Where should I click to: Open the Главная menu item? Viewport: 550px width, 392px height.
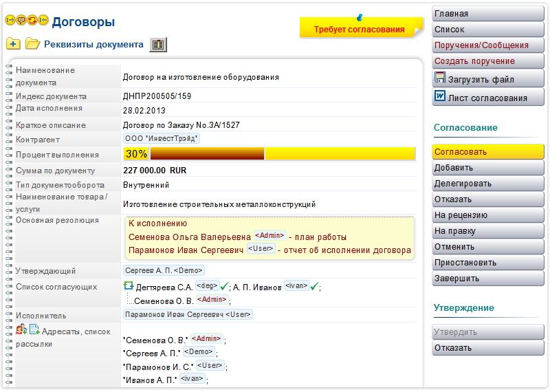pos(488,14)
